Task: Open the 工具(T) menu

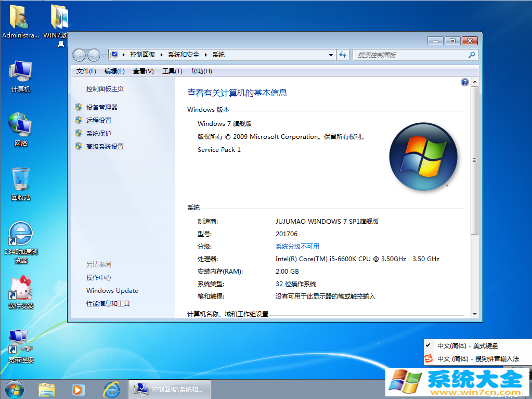Action: click(x=172, y=71)
